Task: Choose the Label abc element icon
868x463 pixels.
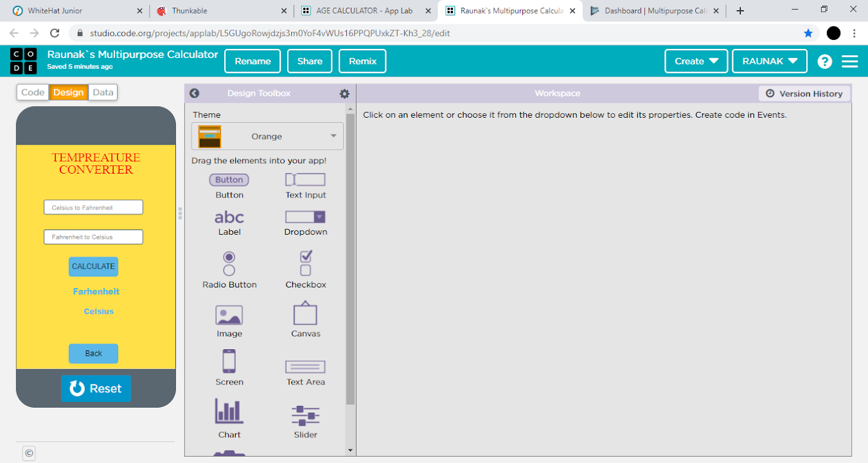Action: pos(229,217)
